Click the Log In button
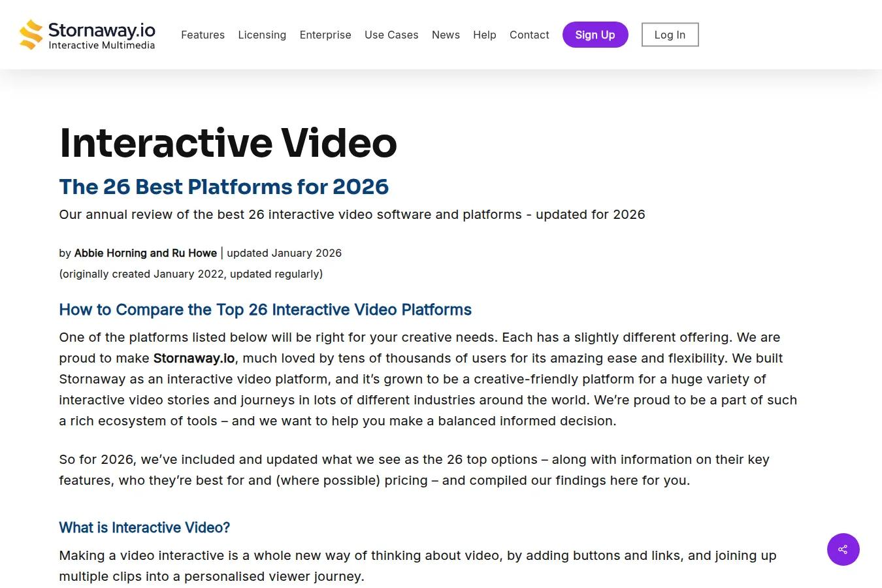 point(670,35)
